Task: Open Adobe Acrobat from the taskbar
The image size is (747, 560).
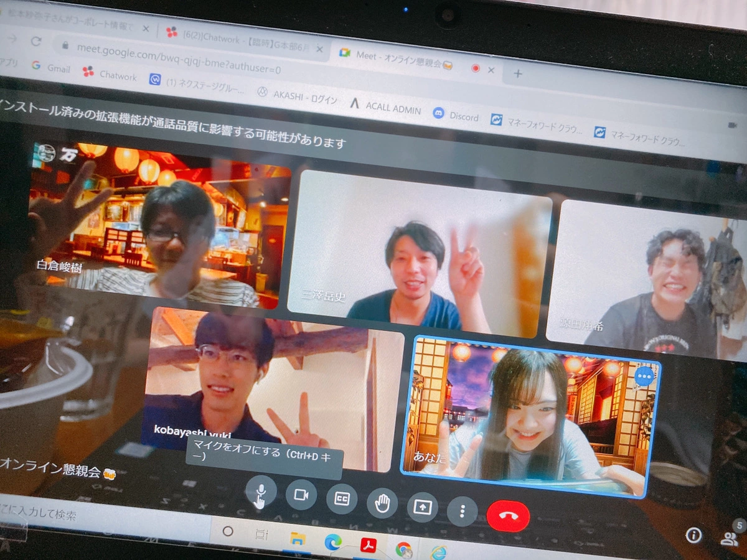Action: click(x=369, y=546)
